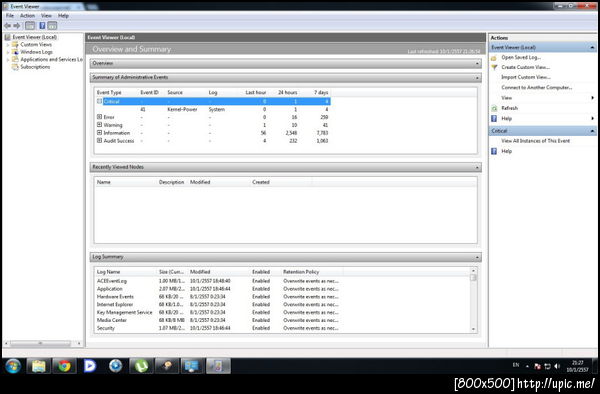Collapse the Critical actions group

(592, 131)
